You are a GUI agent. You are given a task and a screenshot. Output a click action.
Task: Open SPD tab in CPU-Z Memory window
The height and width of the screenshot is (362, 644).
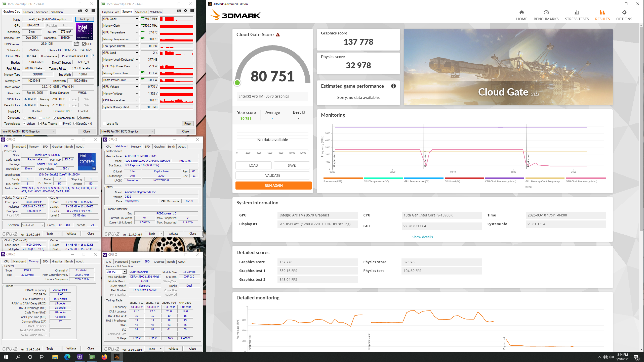(45, 261)
